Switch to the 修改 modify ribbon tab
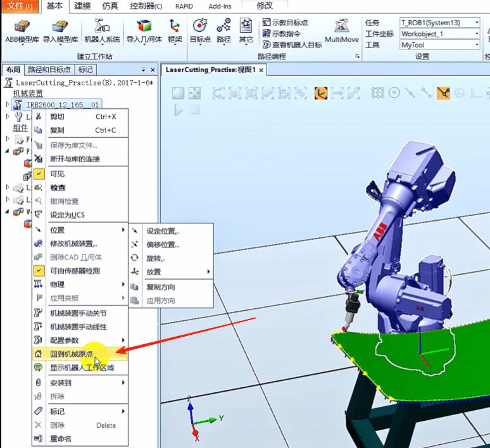Image resolution: width=490 pixels, height=448 pixels. point(265,6)
